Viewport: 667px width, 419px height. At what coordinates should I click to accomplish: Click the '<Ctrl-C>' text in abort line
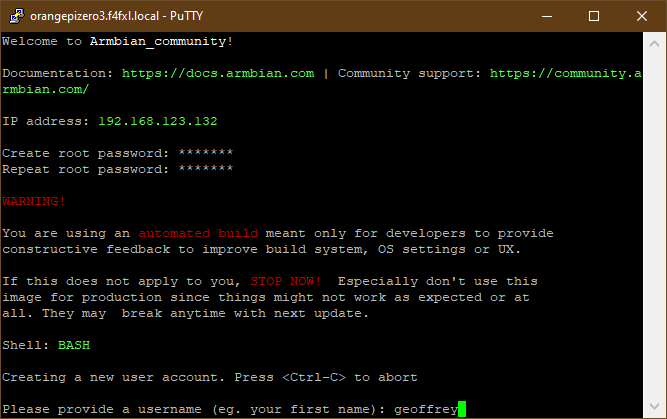[314, 377]
